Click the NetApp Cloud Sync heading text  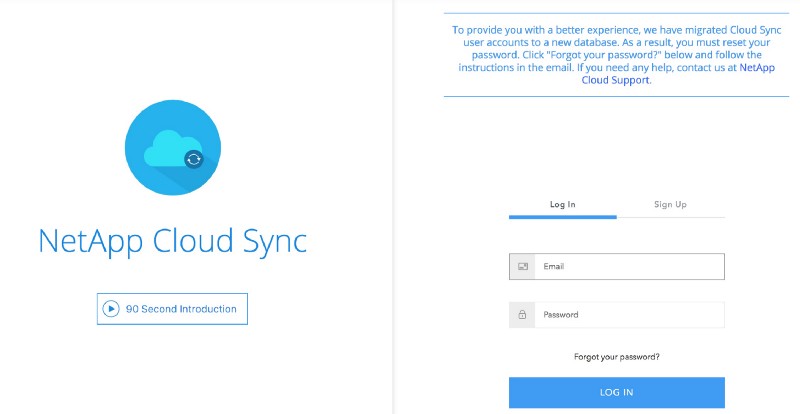point(172,242)
